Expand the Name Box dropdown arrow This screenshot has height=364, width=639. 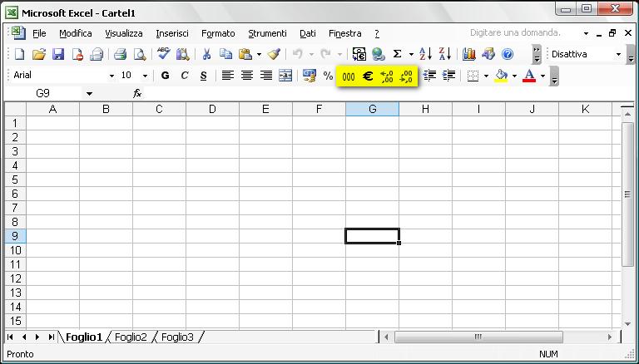point(89,94)
